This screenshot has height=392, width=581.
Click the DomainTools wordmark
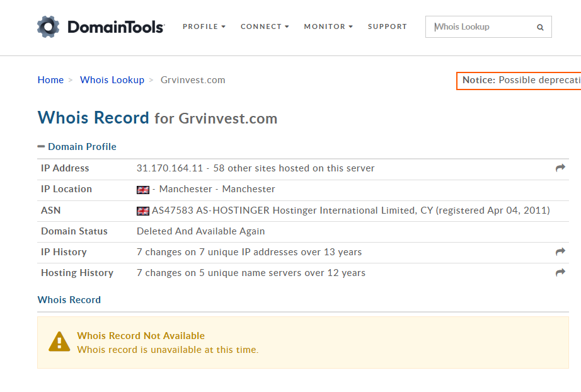pyautogui.click(x=116, y=27)
